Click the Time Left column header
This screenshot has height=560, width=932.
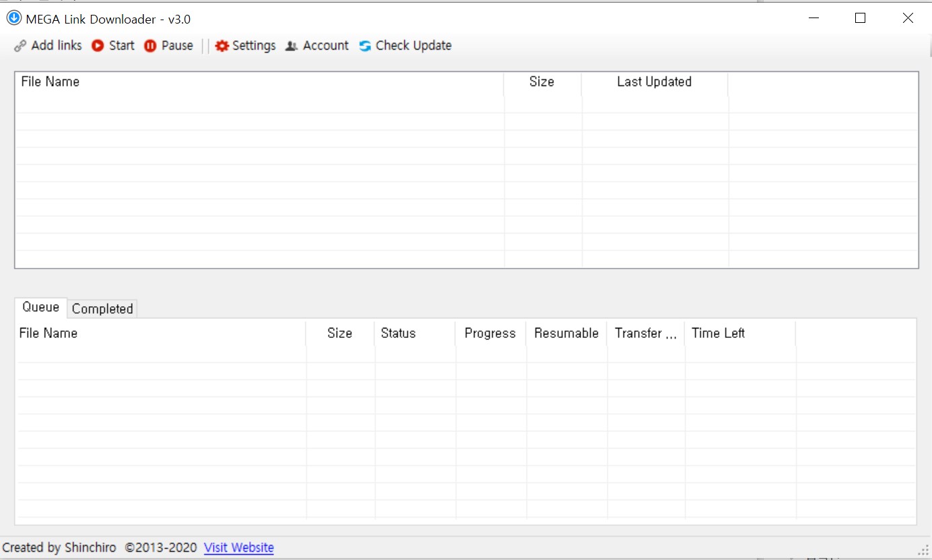pyautogui.click(x=740, y=333)
